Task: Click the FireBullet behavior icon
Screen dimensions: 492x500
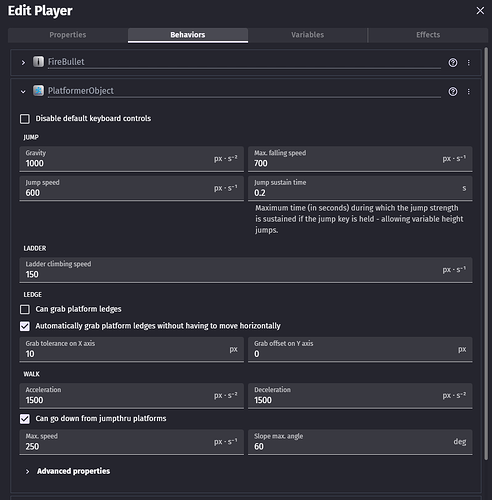Action: [x=38, y=62]
